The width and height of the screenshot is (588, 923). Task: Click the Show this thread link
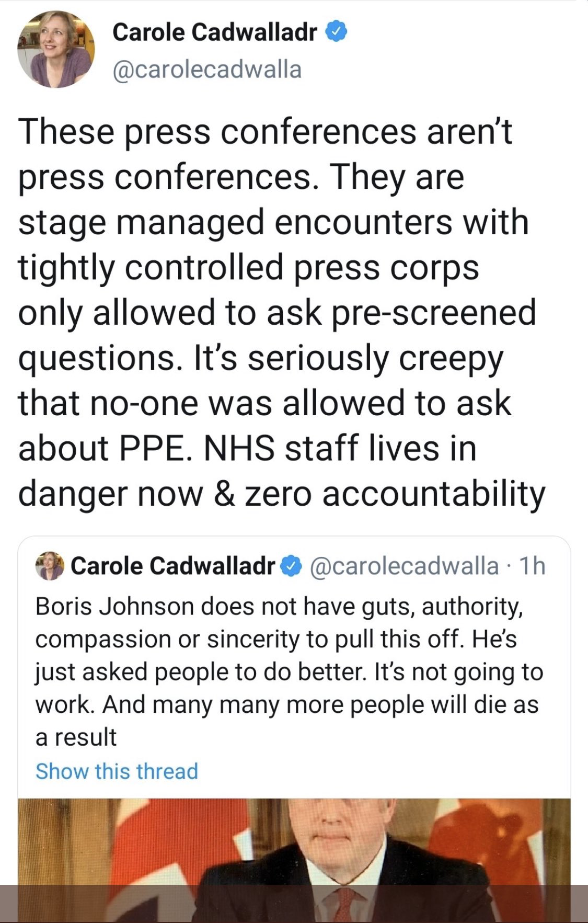[117, 771]
